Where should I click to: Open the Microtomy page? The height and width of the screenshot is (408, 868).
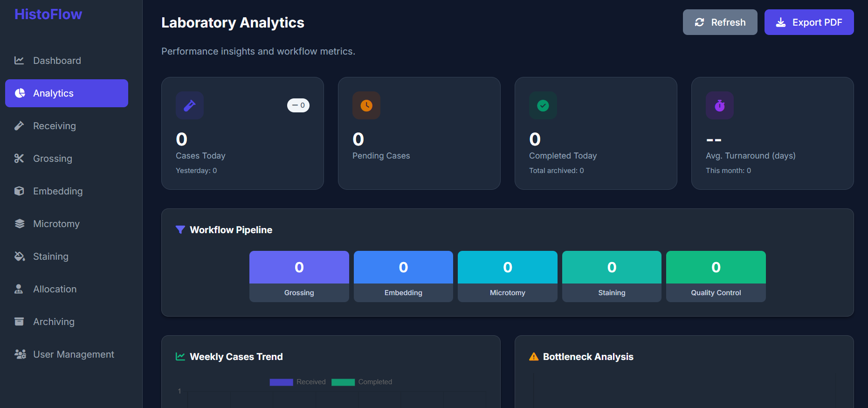click(67, 224)
